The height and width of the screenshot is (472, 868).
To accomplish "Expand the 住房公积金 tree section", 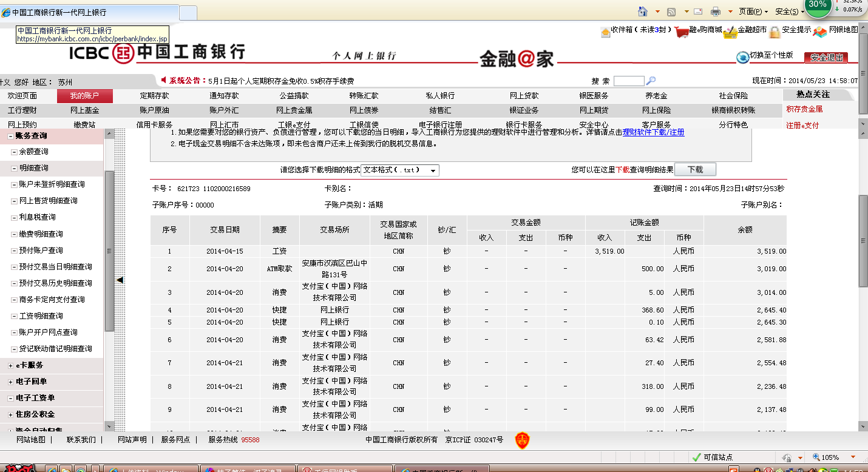I will pos(10,414).
